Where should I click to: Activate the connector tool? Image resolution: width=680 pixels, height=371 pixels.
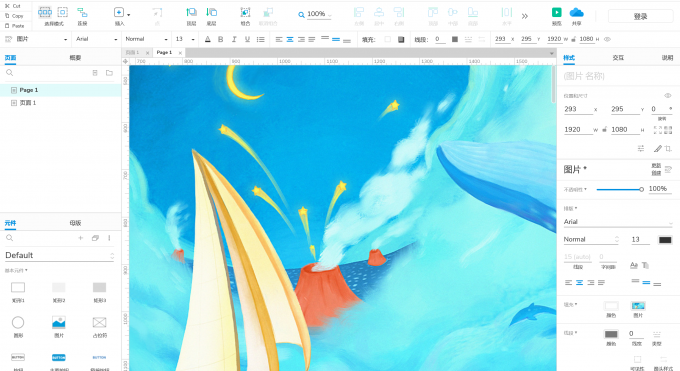coord(82,13)
